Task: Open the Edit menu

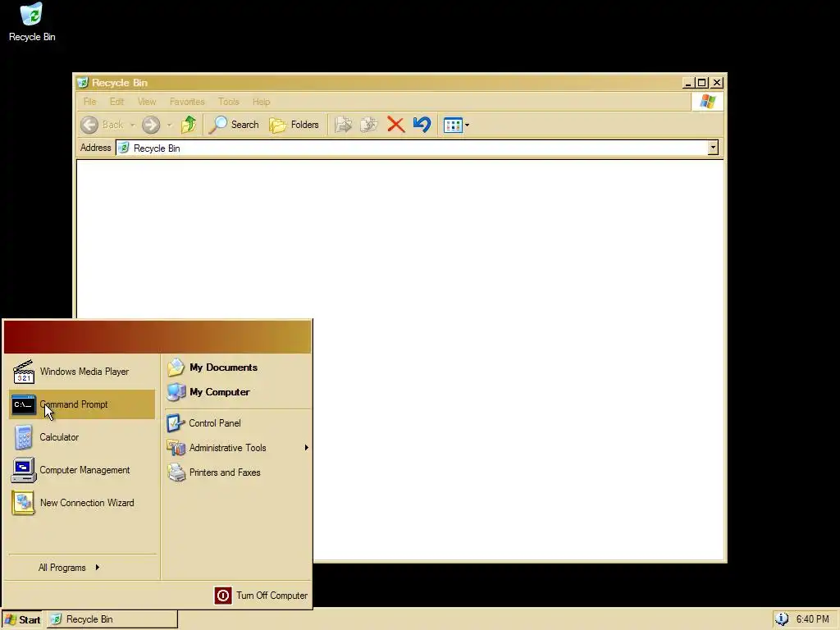Action: tap(116, 102)
